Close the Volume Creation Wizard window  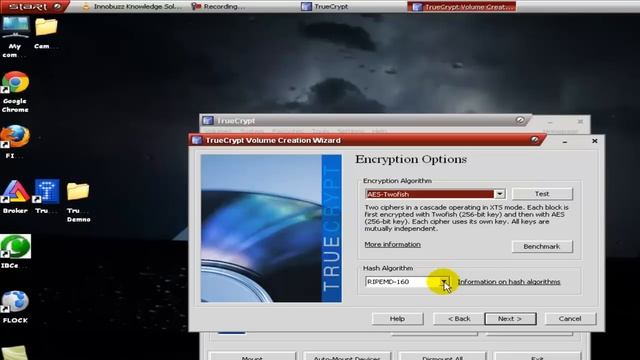tap(595, 141)
